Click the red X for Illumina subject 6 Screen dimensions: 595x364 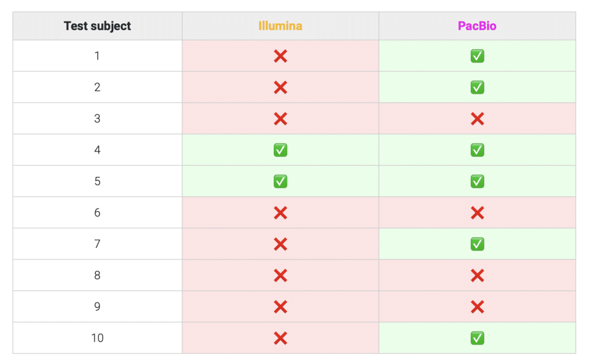coord(281,212)
